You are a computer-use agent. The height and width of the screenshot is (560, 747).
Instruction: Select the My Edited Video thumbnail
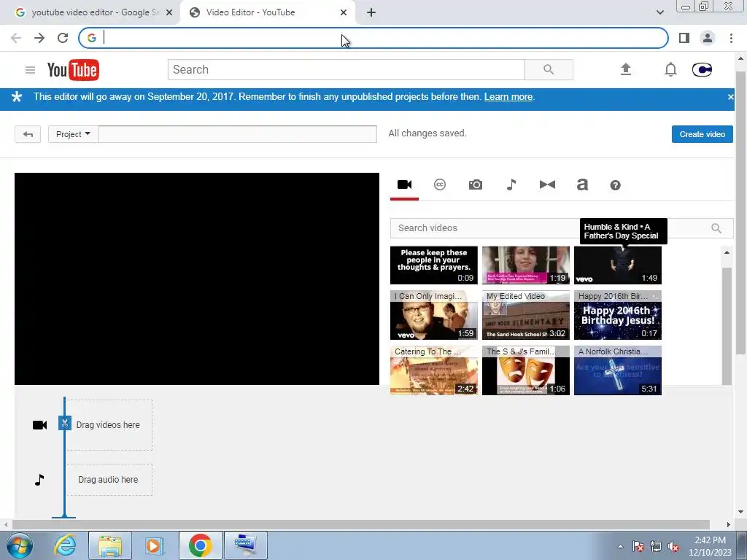(x=525, y=315)
